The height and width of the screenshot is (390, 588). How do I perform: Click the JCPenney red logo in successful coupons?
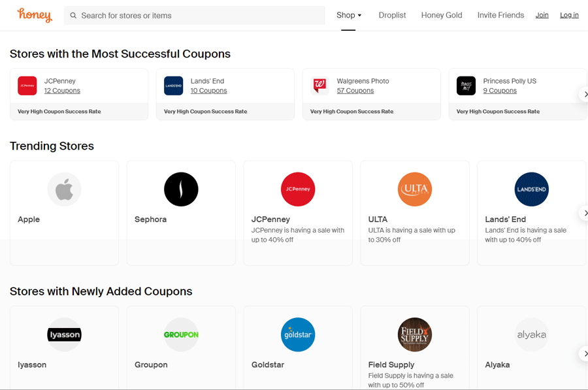click(x=27, y=86)
